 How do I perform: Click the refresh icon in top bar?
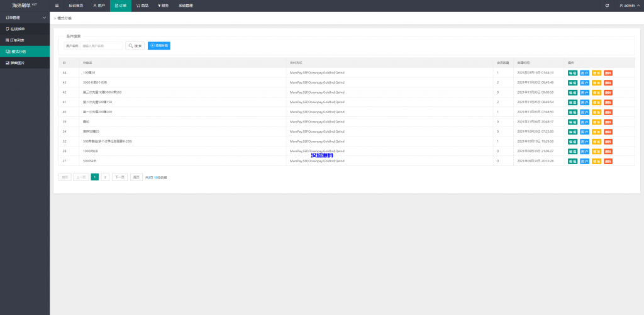607,5
